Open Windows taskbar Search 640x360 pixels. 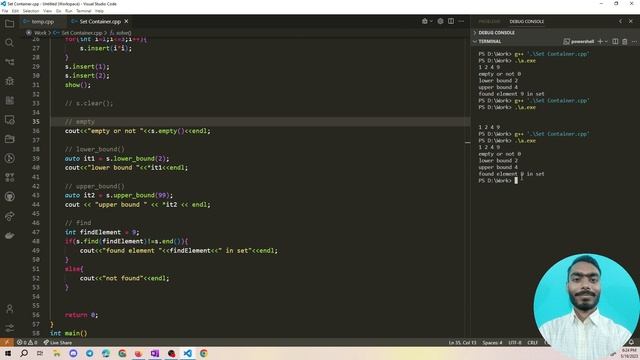tap(24, 353)
